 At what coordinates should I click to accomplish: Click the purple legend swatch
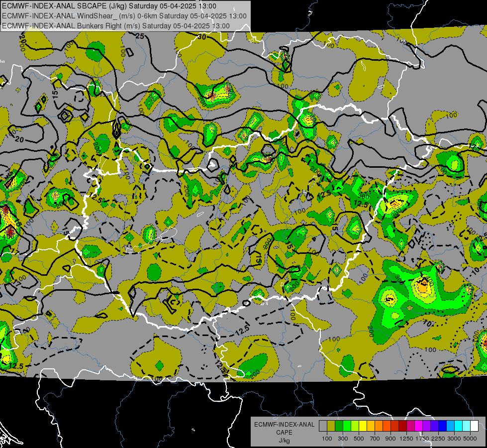pos(426,426)
